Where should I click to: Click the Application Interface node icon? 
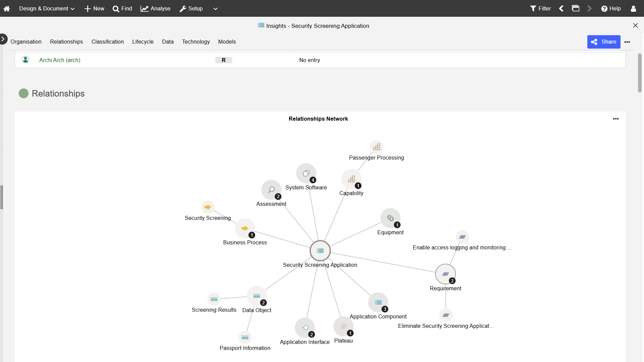(x=305, y=327)
